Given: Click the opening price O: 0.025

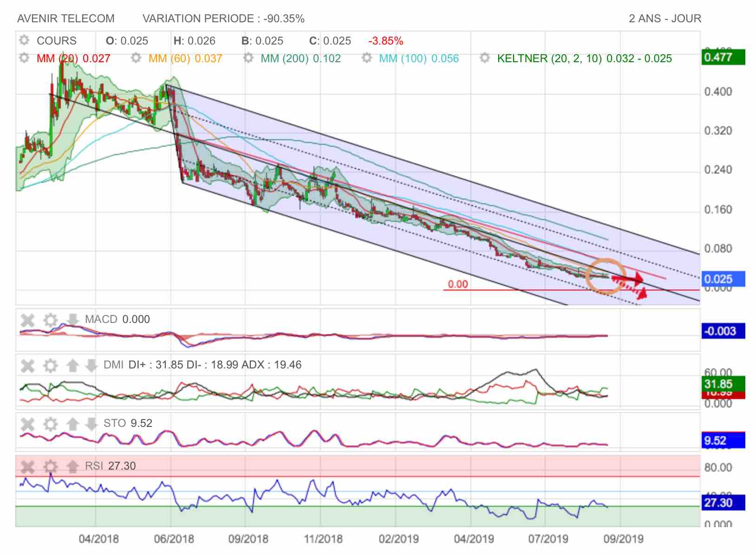Looking at the screenshot, I should [x=127, y=41].
